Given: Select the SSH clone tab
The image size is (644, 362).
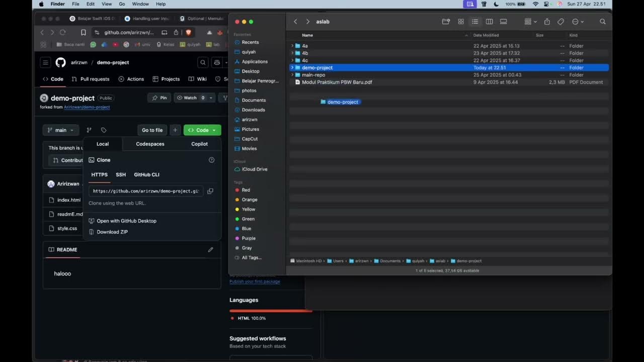Looking at the screenshot, I should (x=121, y=174).
